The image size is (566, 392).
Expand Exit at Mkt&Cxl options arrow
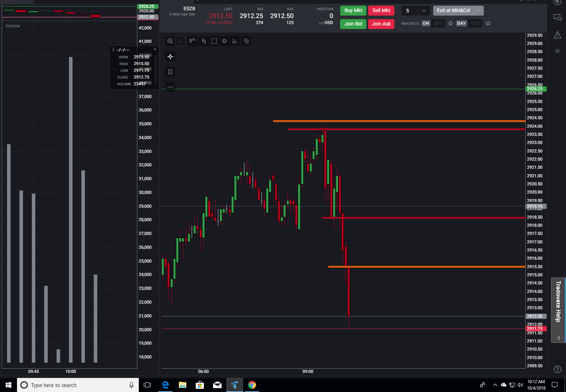click(x=478, y=11)
